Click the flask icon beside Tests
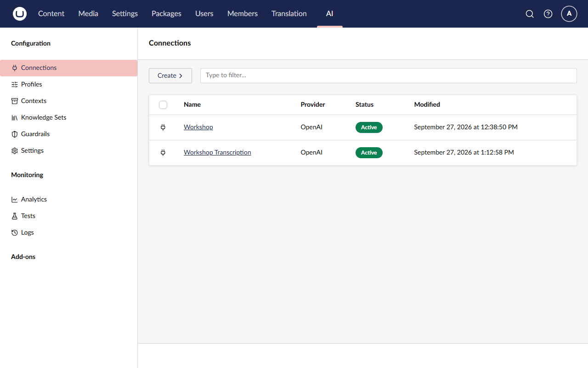 tap(15, 216)
